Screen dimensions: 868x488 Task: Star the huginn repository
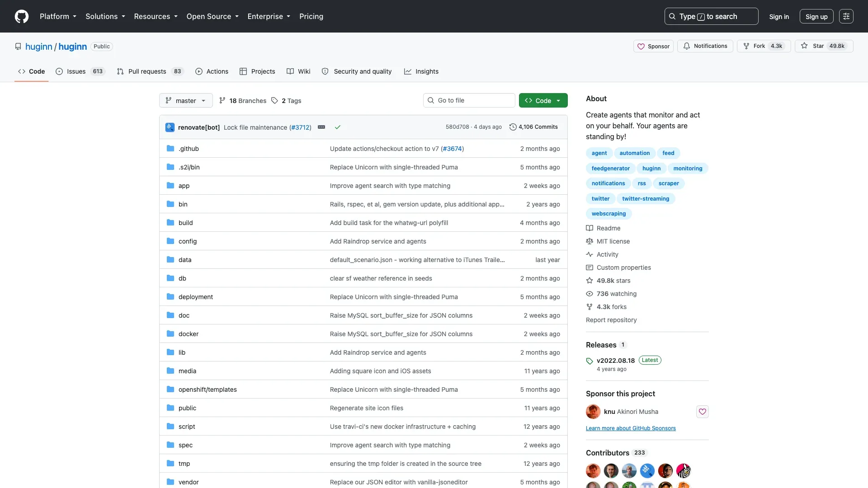[824, 46]
